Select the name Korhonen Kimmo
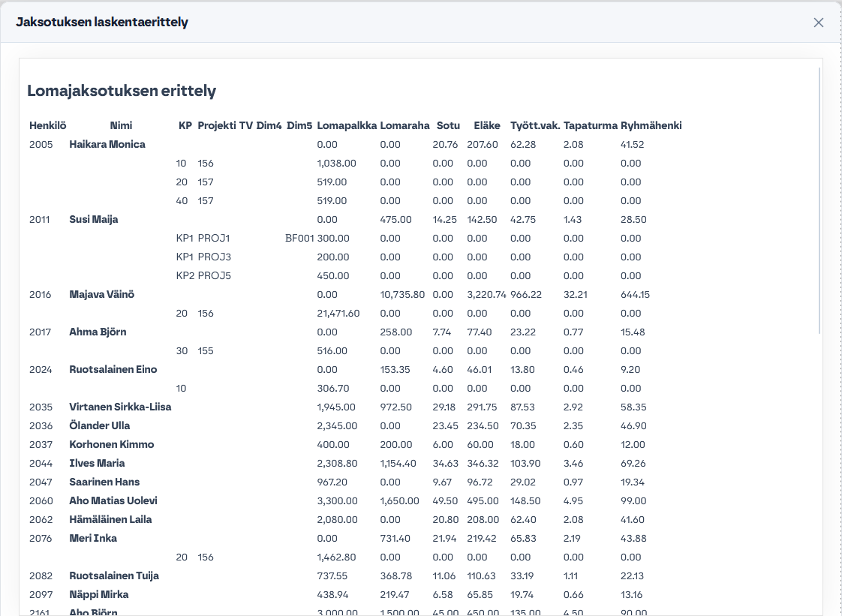This screenshot has height=616, width=842. pyautogui.click(x=112, y=445)
